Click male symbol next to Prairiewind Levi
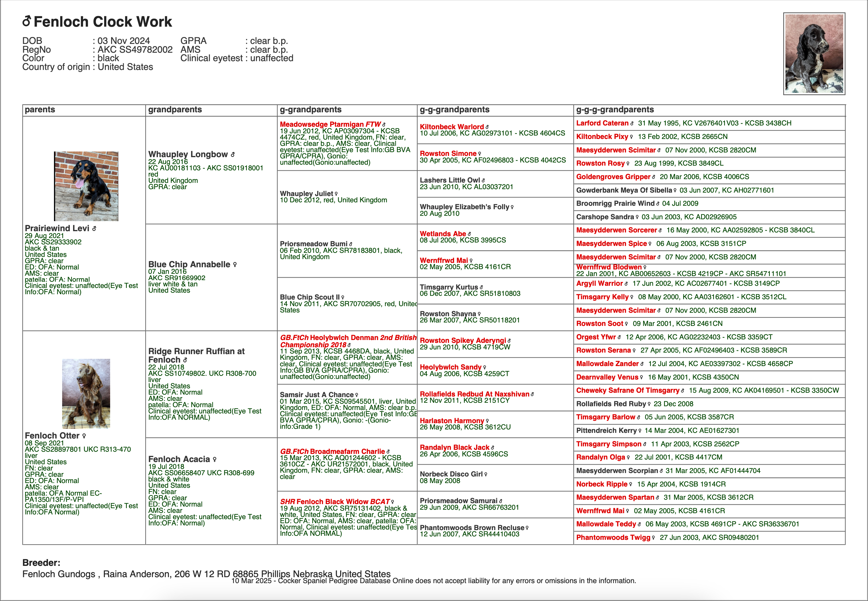868x601 pixels. (x=94, y=229)
